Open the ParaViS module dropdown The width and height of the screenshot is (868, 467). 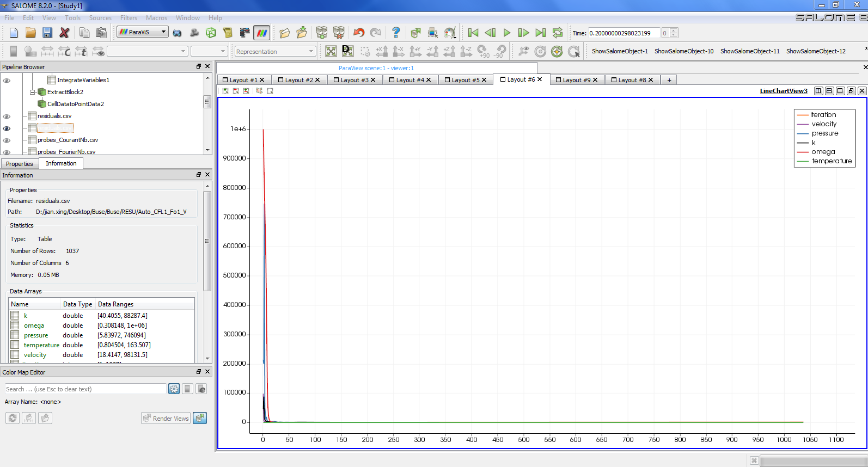tap(143, 32)
